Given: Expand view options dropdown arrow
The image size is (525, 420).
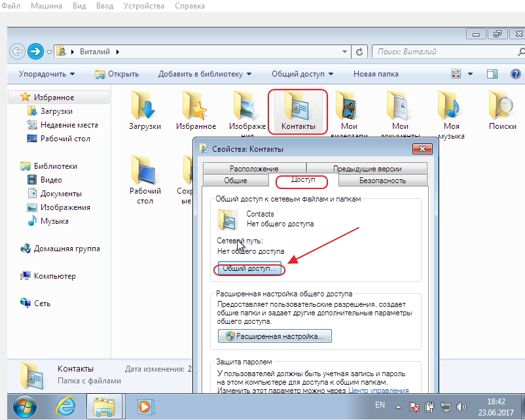Looking at the screenshot, I should pyautogui.click(x=470, y=74).
